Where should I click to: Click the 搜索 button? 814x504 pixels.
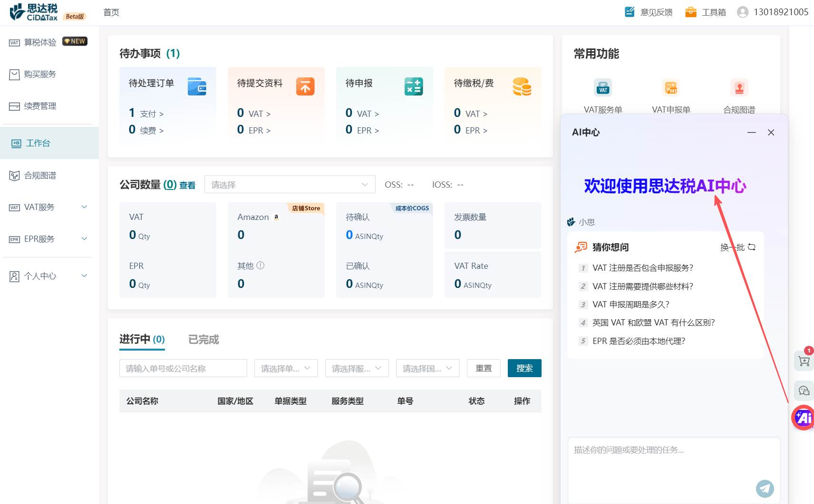click(524, 369)
